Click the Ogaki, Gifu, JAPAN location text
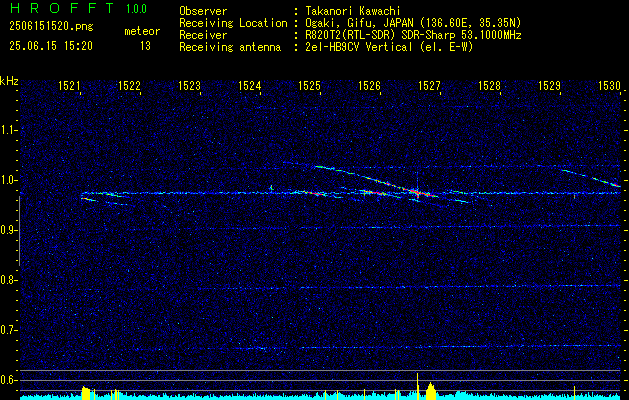 click(x=413, y=23)
